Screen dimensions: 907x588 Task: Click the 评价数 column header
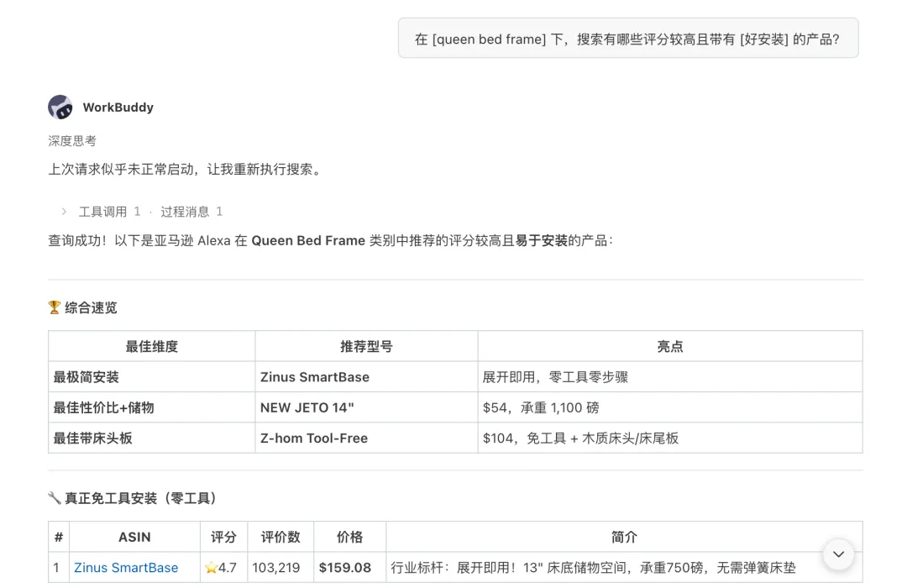click(x=280, y=537)
